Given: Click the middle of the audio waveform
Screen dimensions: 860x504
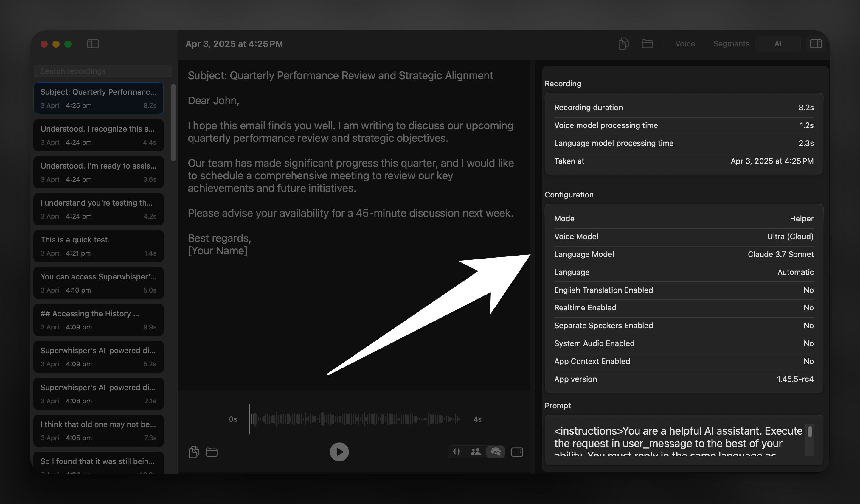Looking at the screenshot, I should 355,419.
